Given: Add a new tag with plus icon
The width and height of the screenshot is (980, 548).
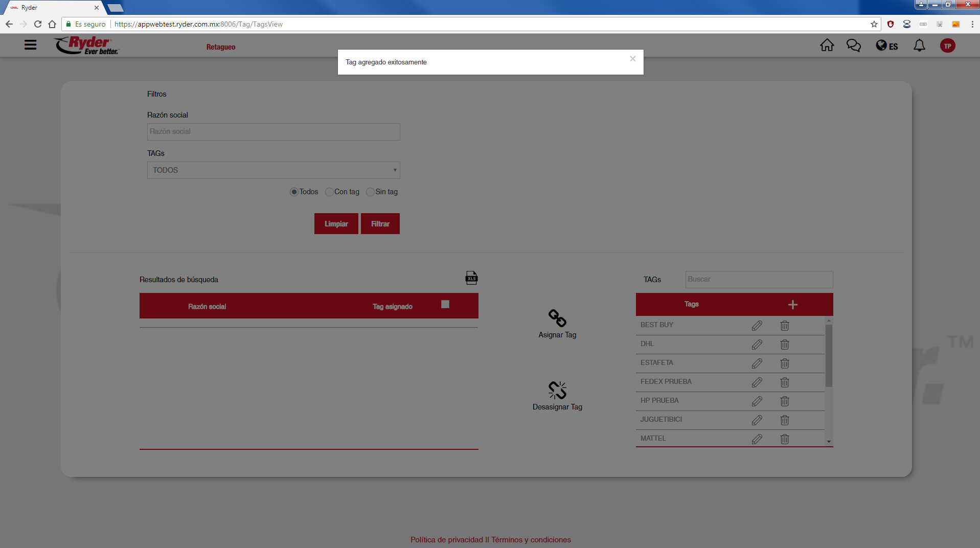Looking at the screenshot, I should pyautogui.click(x=792, y=305).
